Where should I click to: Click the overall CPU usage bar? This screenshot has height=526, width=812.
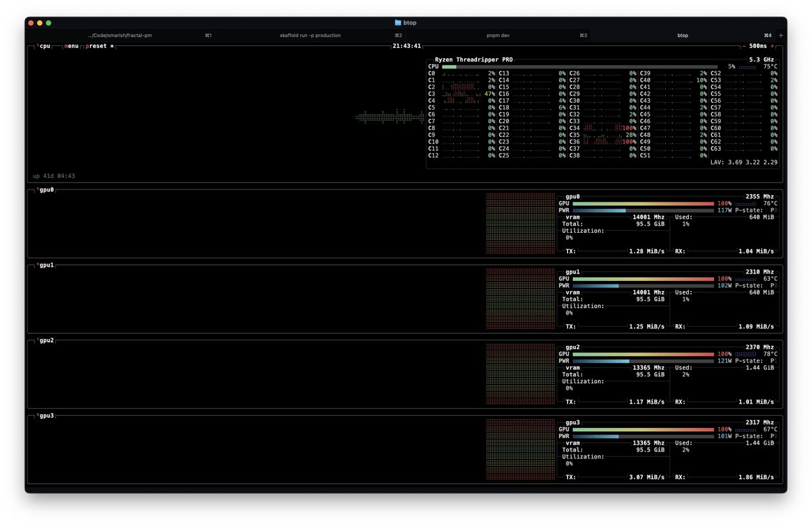(x=579, y=66)
